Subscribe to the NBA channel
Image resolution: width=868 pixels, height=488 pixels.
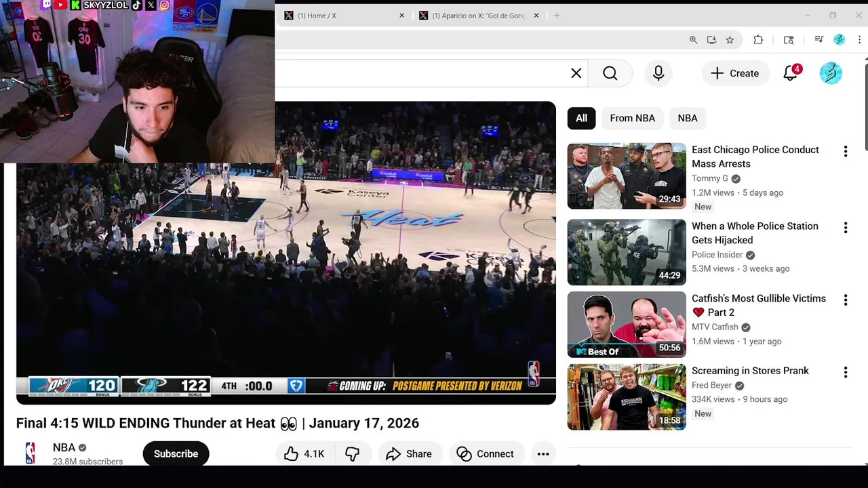tap(176, 454)
